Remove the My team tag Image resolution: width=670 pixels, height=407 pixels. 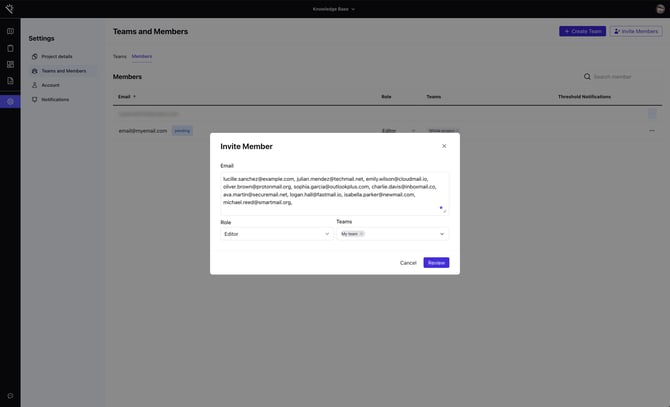pos(361,234)
